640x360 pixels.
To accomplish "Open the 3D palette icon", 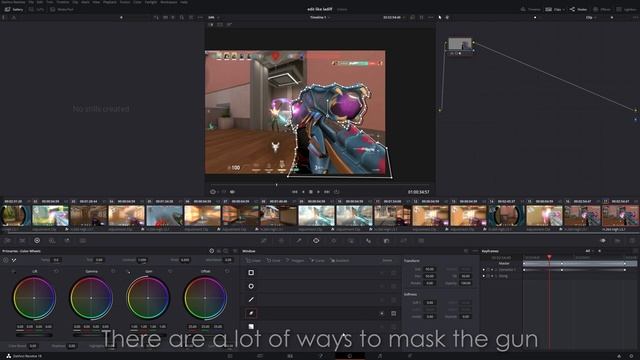I will tap(421, 241).
